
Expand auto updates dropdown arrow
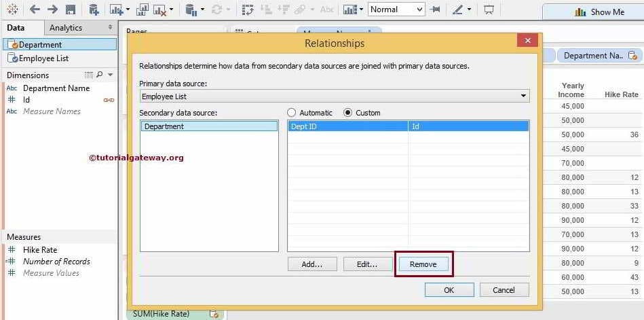[x=202, y=10]
